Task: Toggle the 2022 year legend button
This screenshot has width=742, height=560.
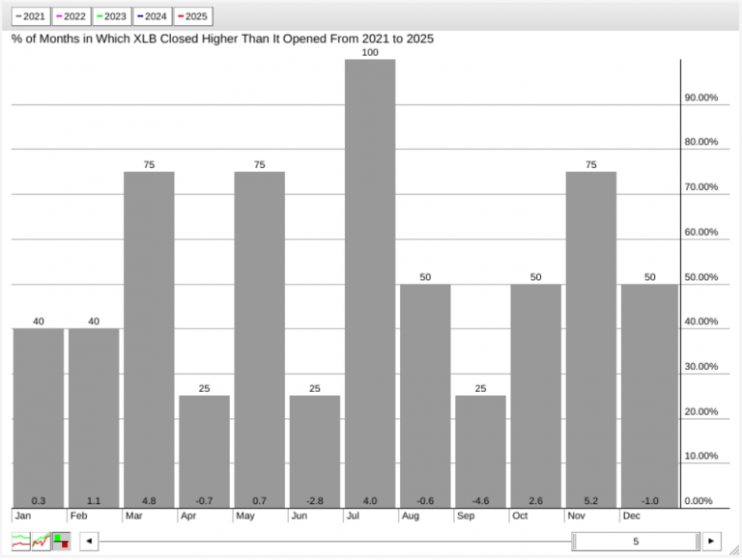Action: 71,16
